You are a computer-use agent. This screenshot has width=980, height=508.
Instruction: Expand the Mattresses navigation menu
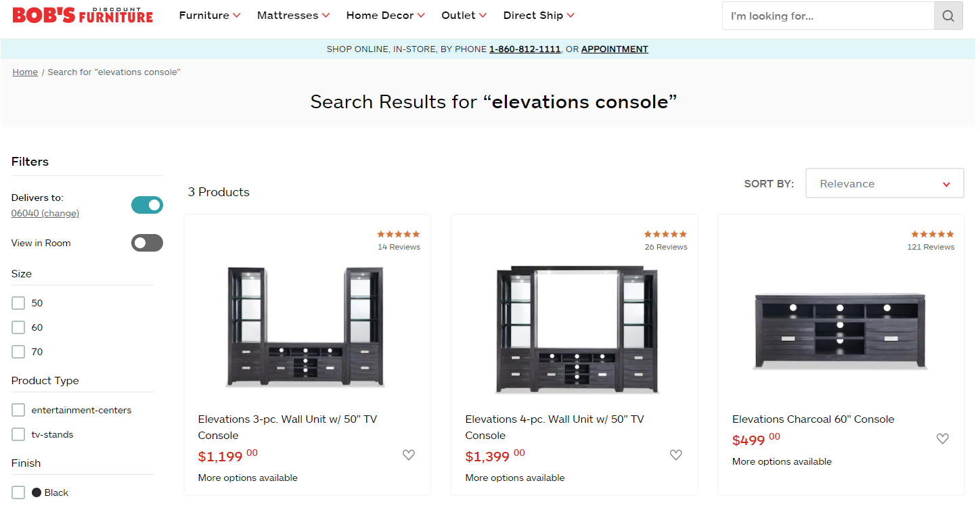click(x=293, y=16)
